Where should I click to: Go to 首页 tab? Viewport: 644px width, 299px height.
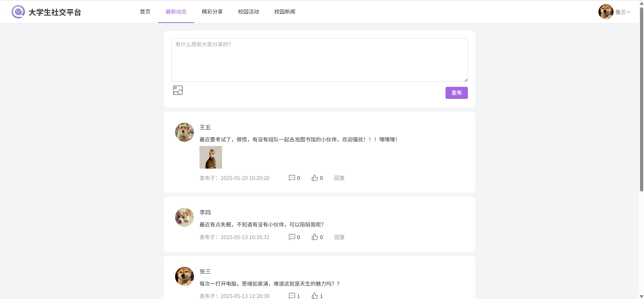[x=145, y=12]
